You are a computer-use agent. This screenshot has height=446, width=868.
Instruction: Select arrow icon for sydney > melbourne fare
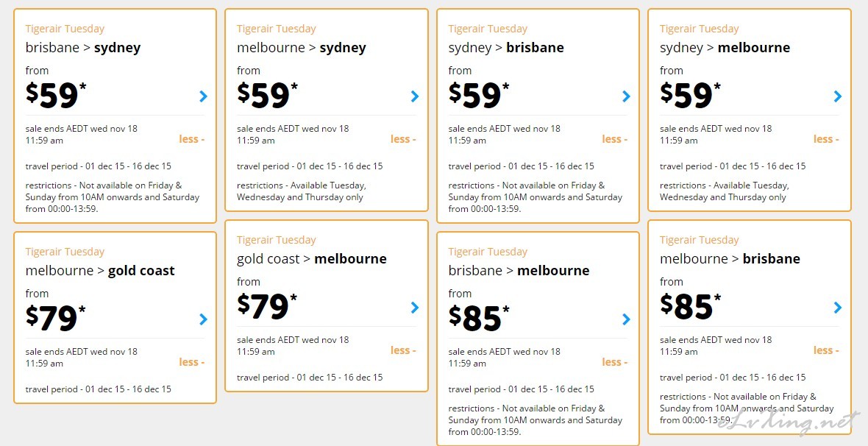[838, 96]
